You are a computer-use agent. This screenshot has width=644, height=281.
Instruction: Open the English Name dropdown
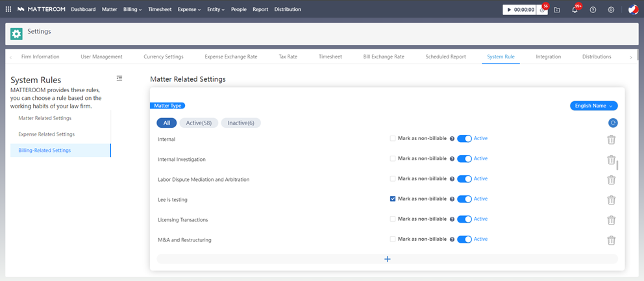pos(593,106)
